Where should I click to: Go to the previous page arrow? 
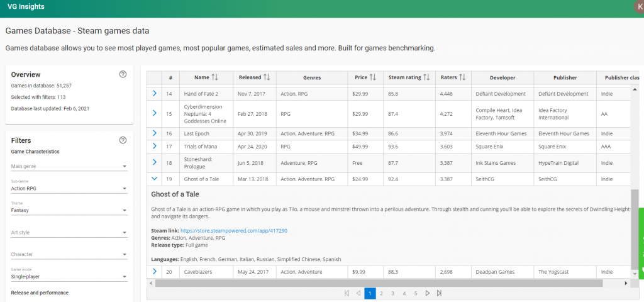tap(358, 293)
